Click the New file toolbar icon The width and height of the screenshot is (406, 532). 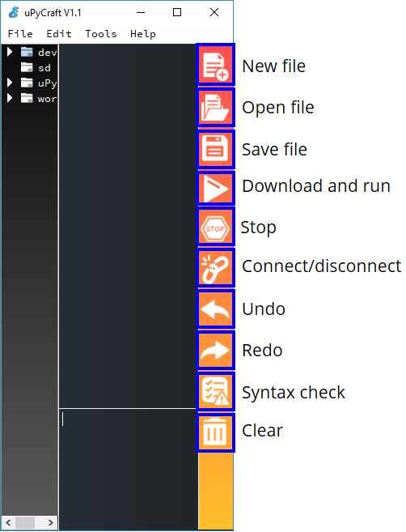coord(215,65)
